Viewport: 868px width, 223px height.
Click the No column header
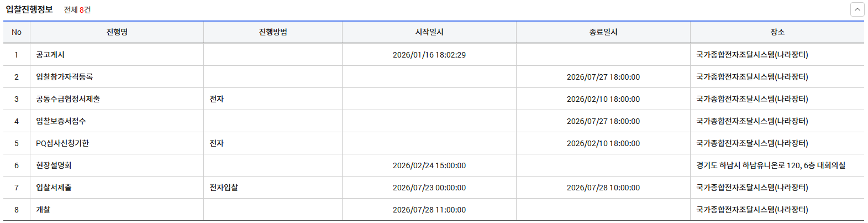[x=17, y=32]
